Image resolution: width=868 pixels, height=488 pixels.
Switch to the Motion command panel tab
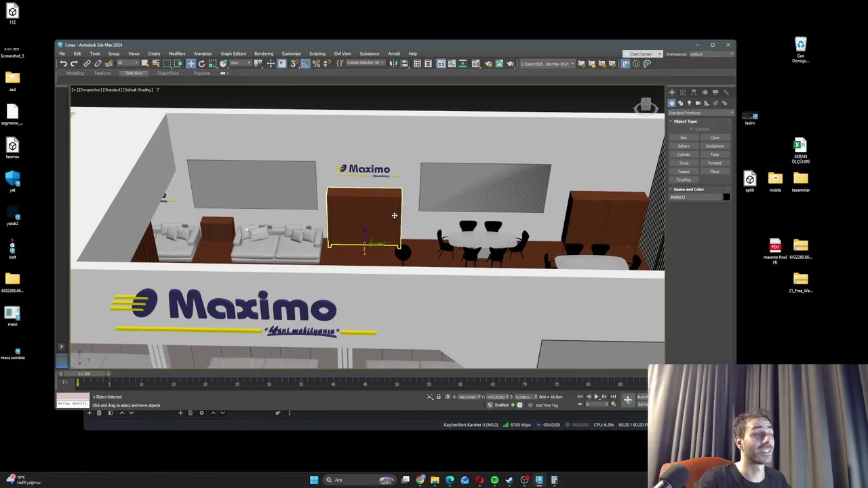point(705,92)
